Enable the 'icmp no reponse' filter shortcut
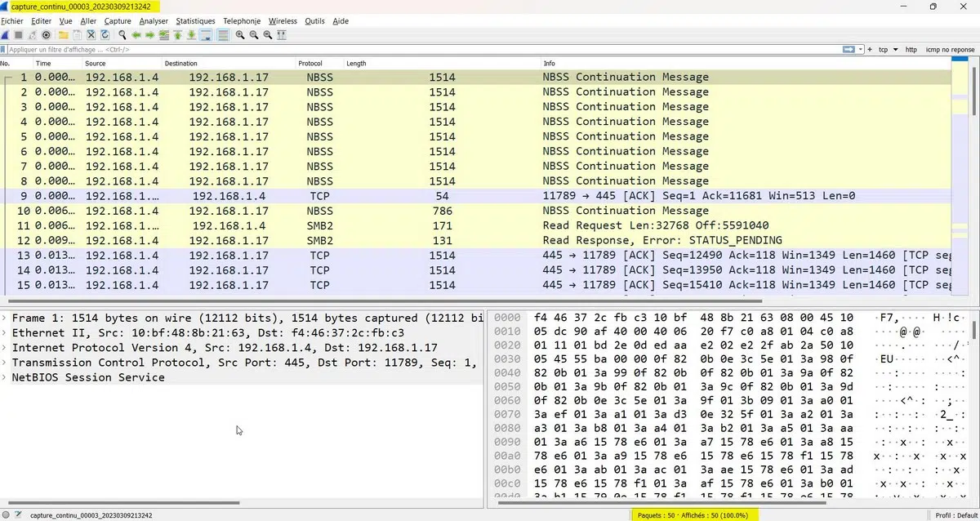980x521 pixels. tap(949, 49)
